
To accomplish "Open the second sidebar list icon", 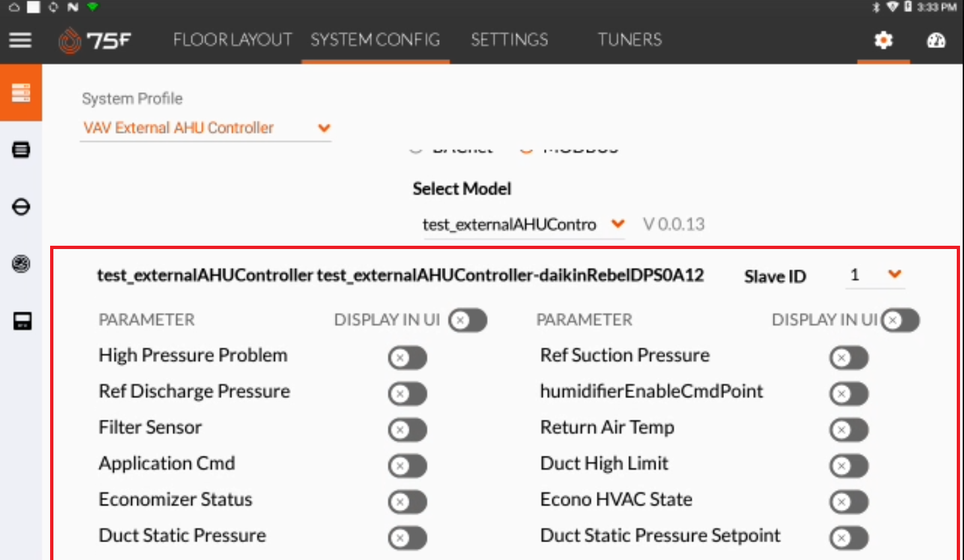I will click(21, 150).
